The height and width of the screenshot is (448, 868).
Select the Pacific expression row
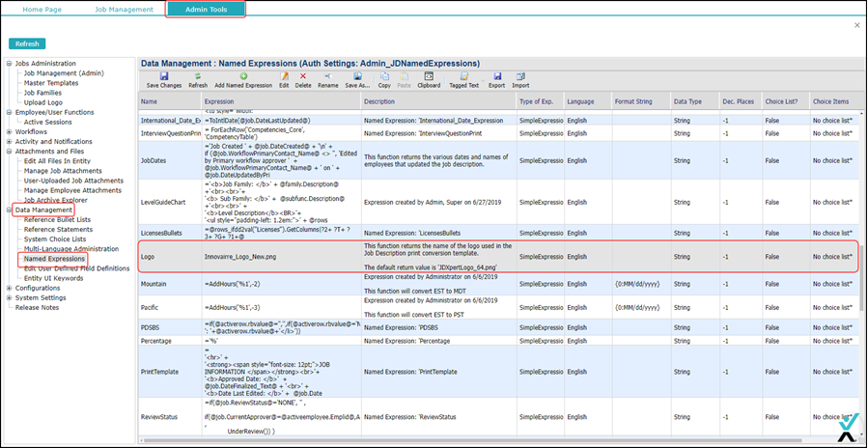pos(499,307)
